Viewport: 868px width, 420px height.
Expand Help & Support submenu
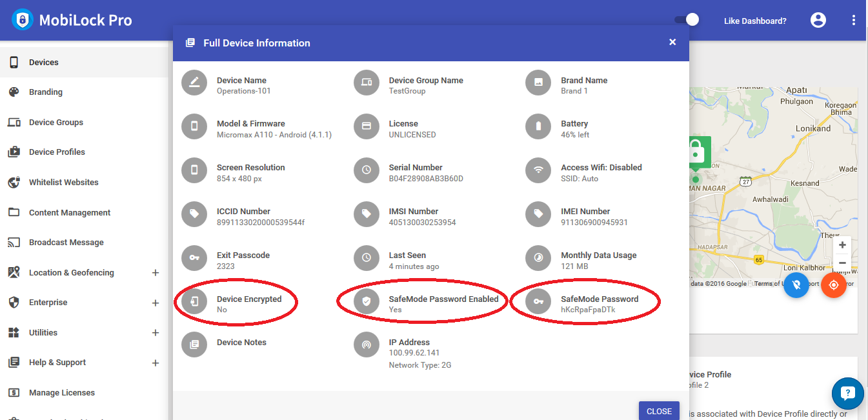(155, 363)
